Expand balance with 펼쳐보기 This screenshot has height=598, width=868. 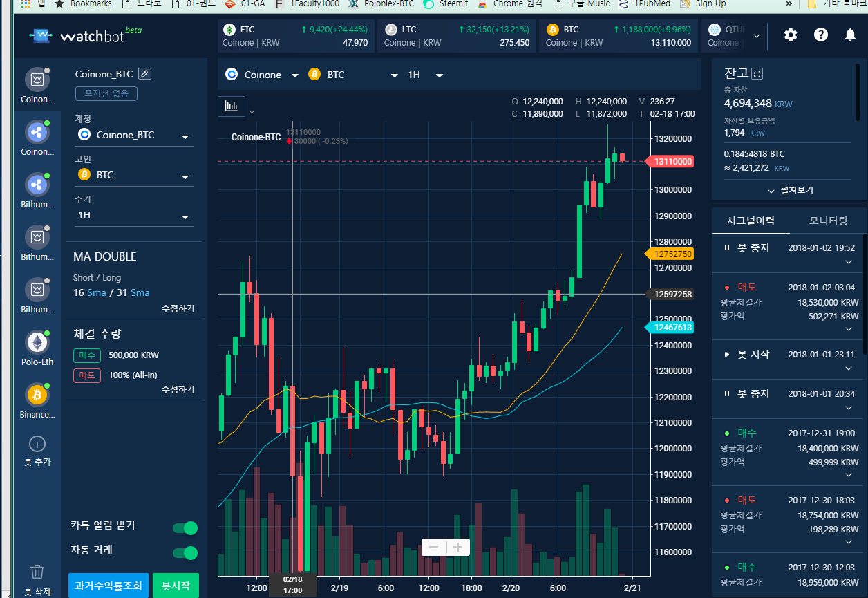tap(790, 190)
